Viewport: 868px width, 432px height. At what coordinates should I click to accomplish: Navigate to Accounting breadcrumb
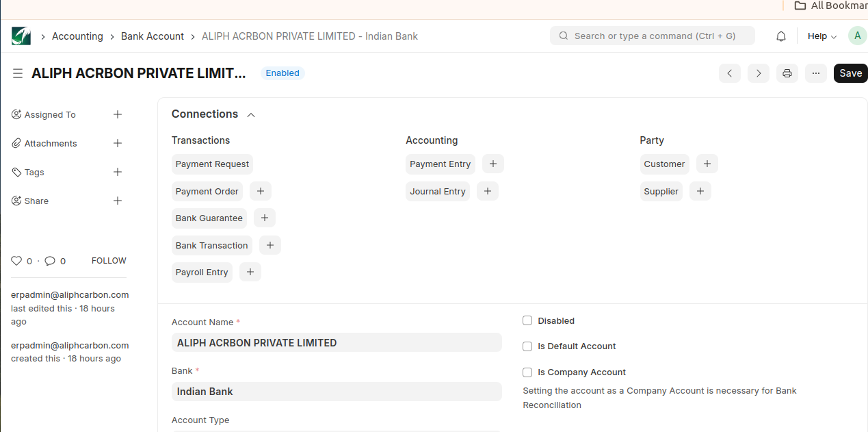click(x=77, y=36)
